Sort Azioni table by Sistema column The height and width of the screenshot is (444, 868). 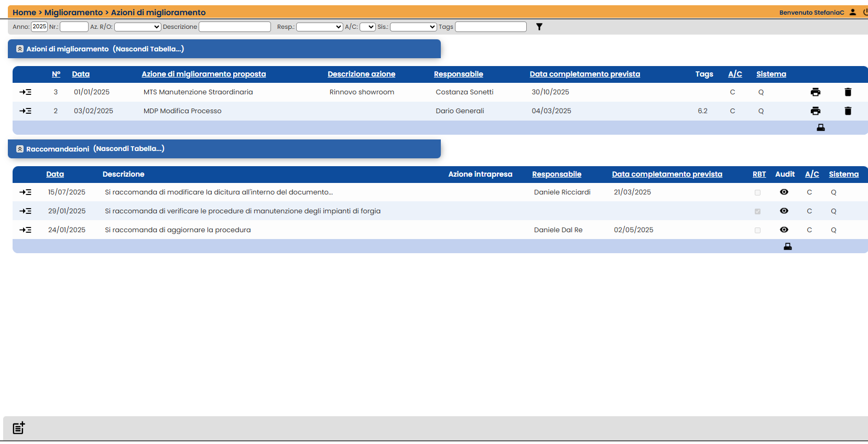point(771,74)
